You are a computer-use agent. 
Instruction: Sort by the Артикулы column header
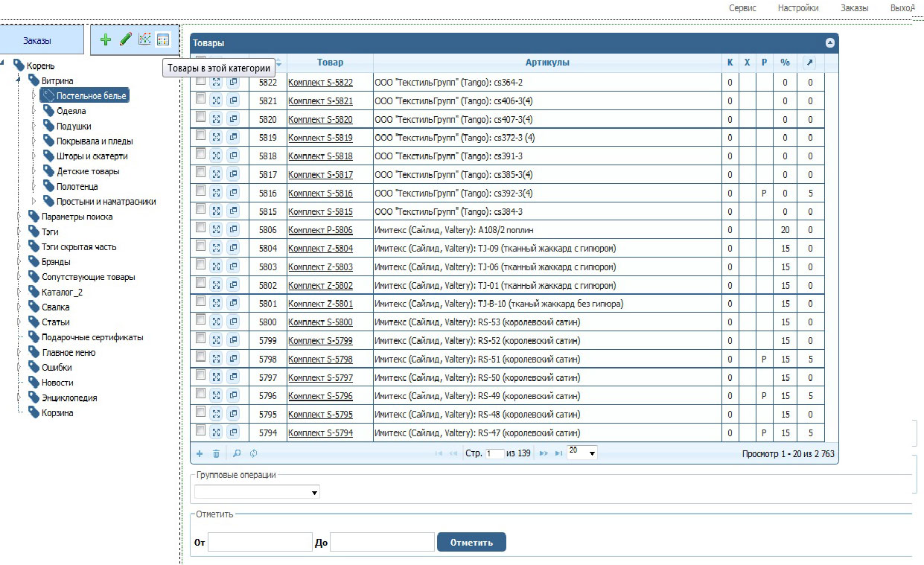[x=547, y=63]
